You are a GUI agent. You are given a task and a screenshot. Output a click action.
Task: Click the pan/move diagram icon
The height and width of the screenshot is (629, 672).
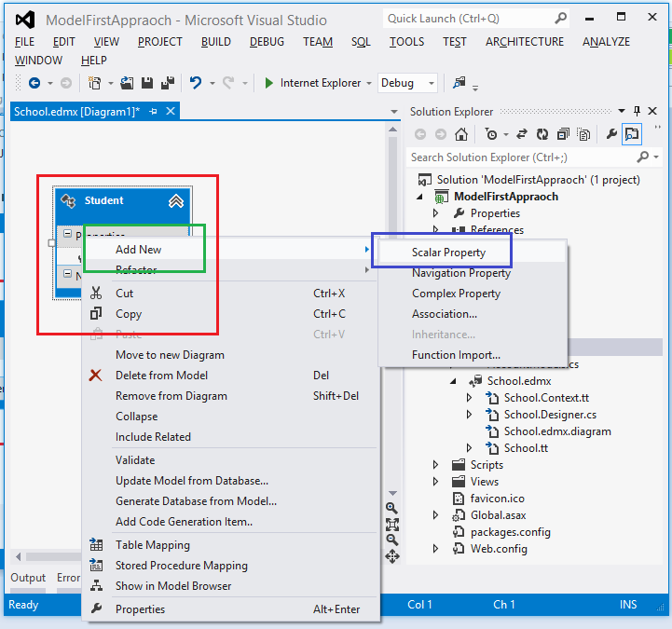tap(392, 556)
